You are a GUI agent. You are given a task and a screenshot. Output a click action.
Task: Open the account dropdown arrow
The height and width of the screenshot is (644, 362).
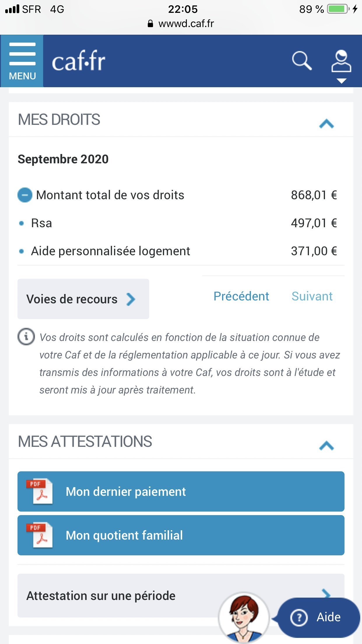[341, 81]
